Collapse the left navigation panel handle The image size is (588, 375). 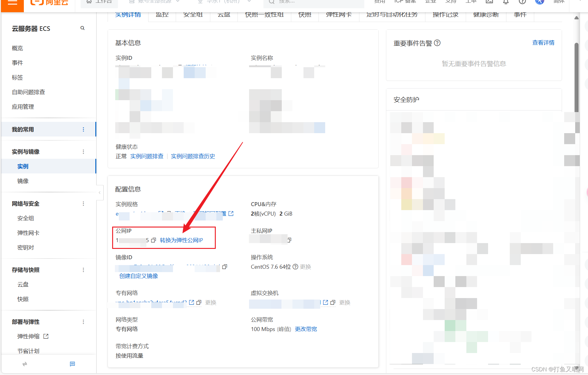pos(100,193)
